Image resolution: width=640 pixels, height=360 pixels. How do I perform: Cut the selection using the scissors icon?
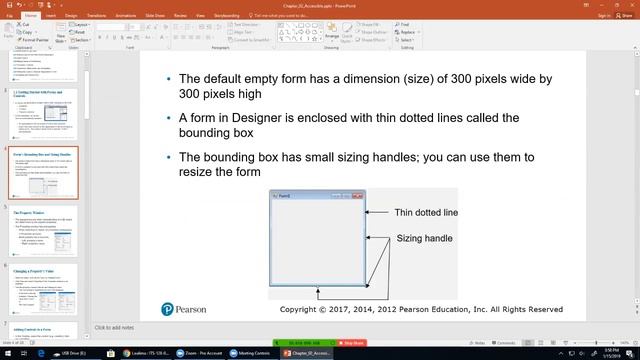coord(23,24)
